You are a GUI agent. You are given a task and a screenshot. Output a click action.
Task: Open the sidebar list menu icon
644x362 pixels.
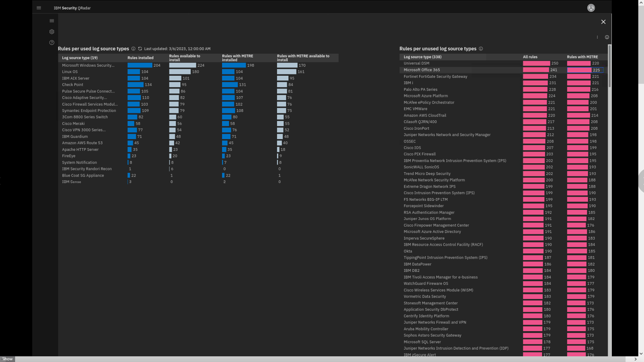[x=52, y=21]
